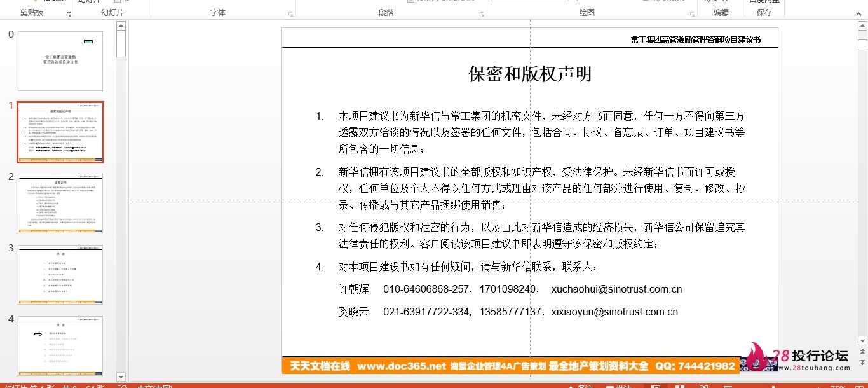Click contact name 奚晓云
This screenshot has width=868, height=388.
tap(353, 312)
